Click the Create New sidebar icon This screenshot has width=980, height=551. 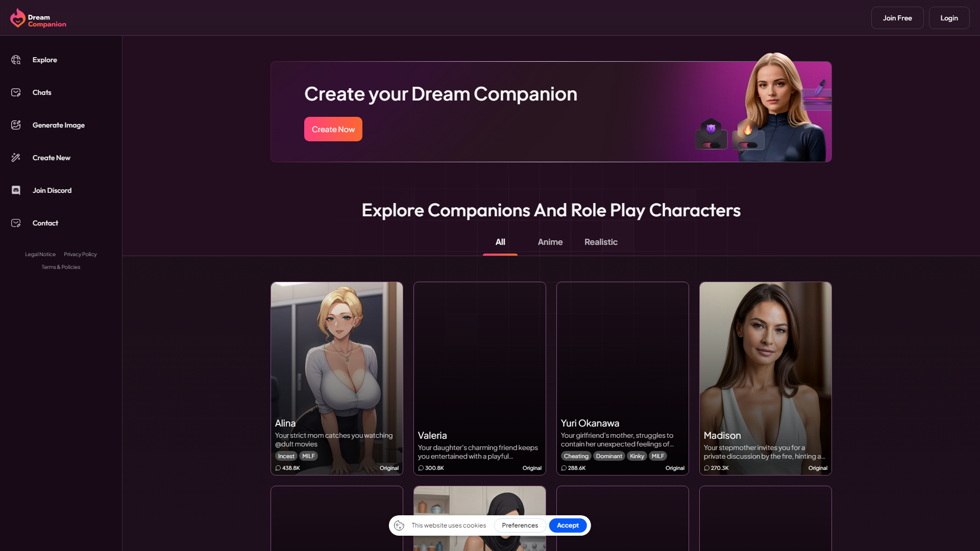click(16, 157)
